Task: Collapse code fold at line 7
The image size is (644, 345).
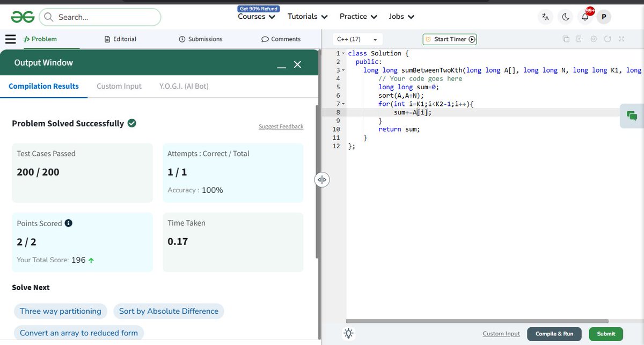Action: coord(343,104)
